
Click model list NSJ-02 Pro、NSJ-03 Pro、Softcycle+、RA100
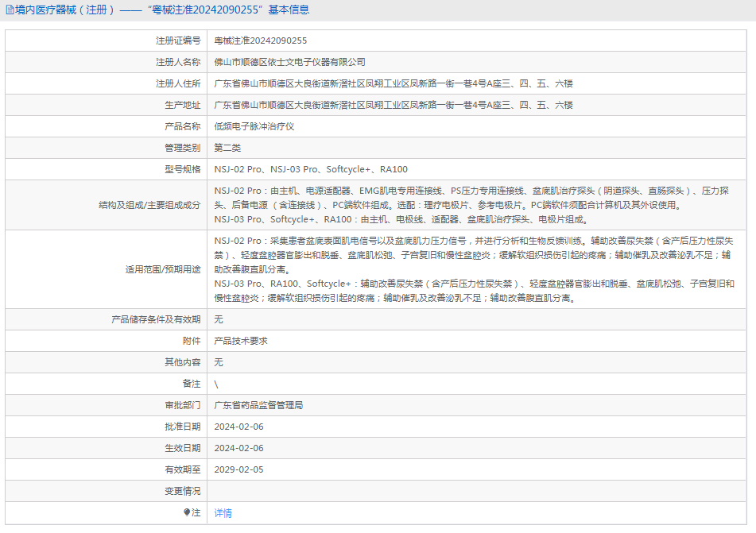[x=311, y=170]
